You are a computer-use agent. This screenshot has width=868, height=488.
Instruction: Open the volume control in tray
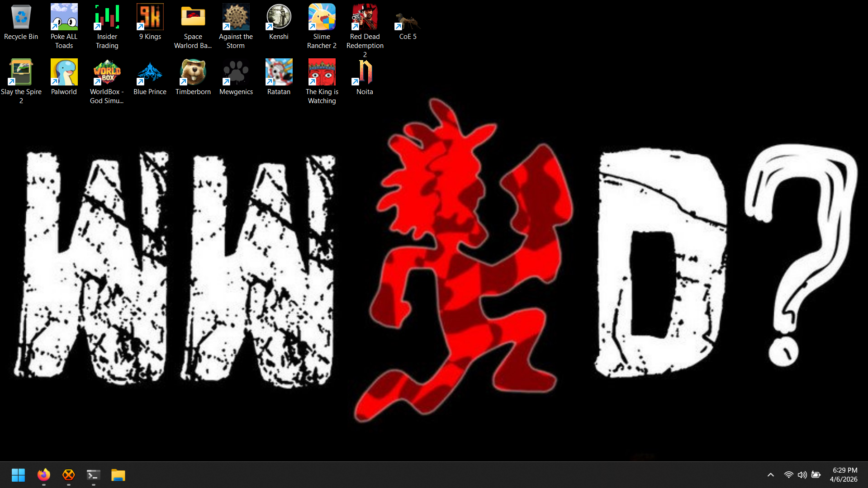[x=802, y=475]
